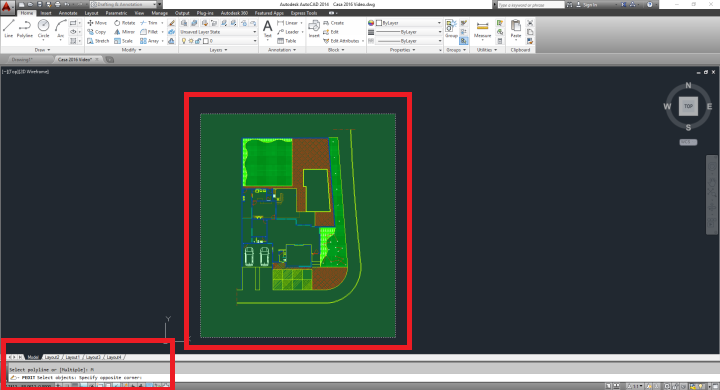Activate the Rotate command

coord(124,23)
